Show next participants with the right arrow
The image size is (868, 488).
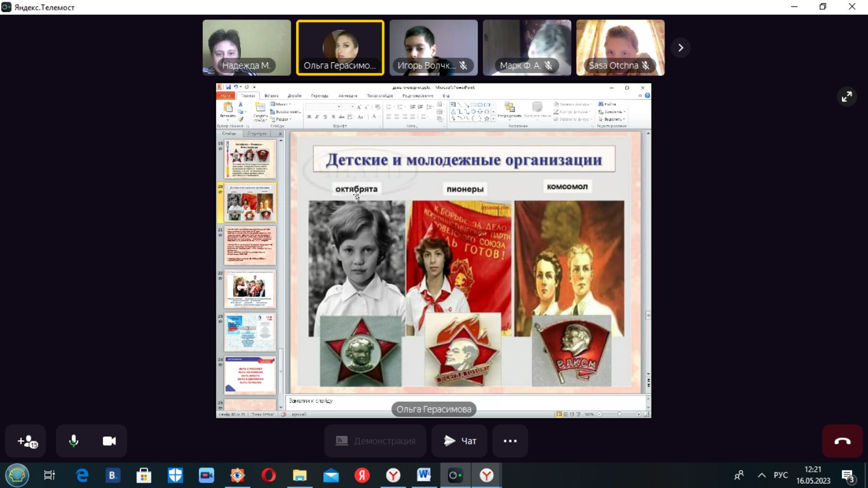point(681,48)
